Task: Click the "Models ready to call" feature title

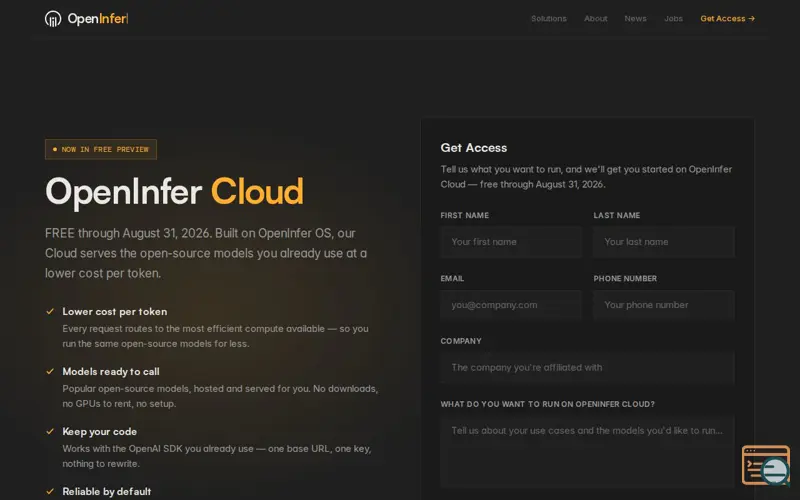Action: point(111,371)
